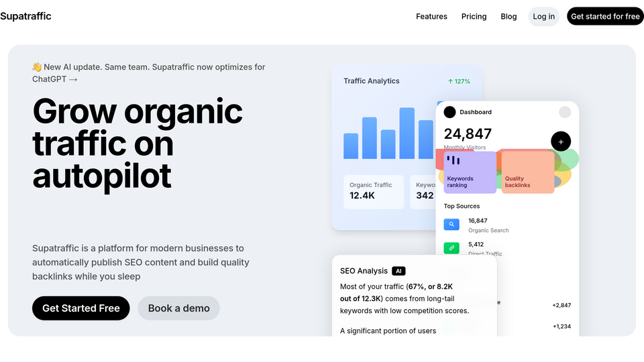Click the +1,234 value
This screenshot has height=362, width=644.
click(562, 326)
